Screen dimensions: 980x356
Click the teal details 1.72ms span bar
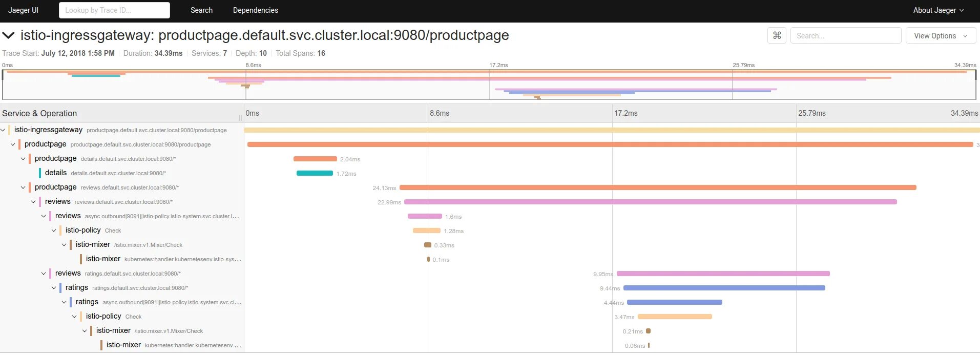pos(315,173)
